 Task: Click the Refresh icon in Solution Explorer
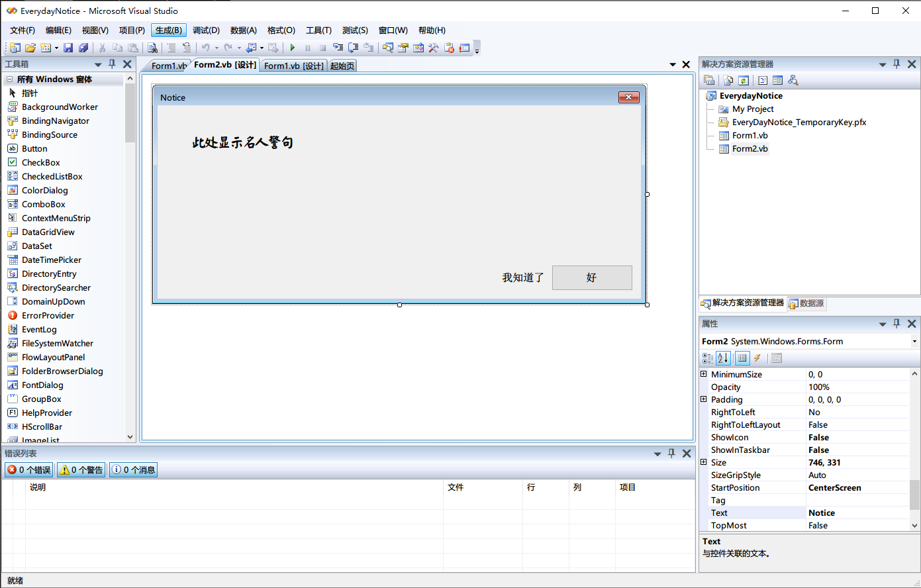[x=744, y=80]
